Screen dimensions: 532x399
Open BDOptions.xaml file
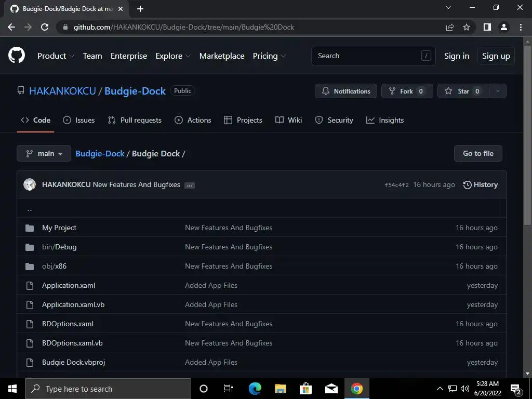[68, 324]
